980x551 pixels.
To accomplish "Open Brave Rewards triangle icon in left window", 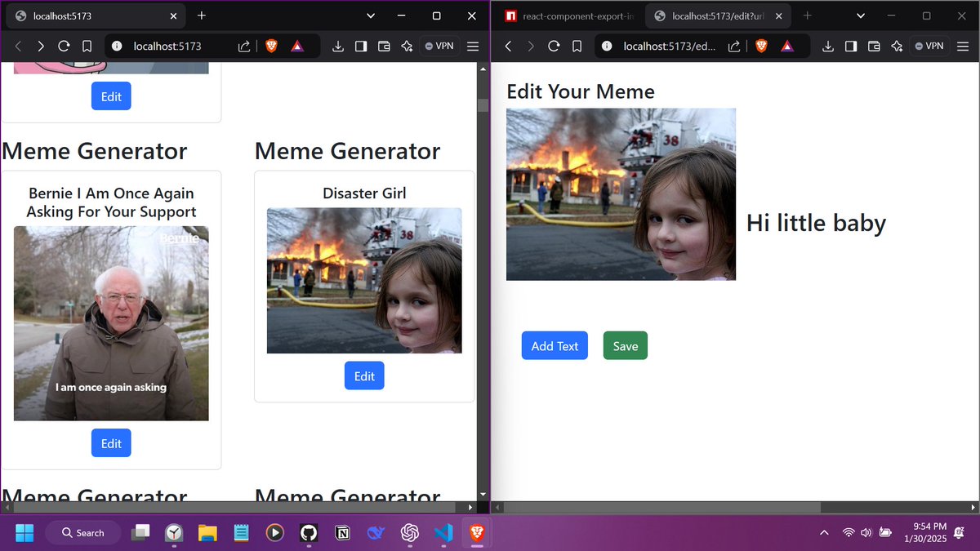I will [296, 47].
